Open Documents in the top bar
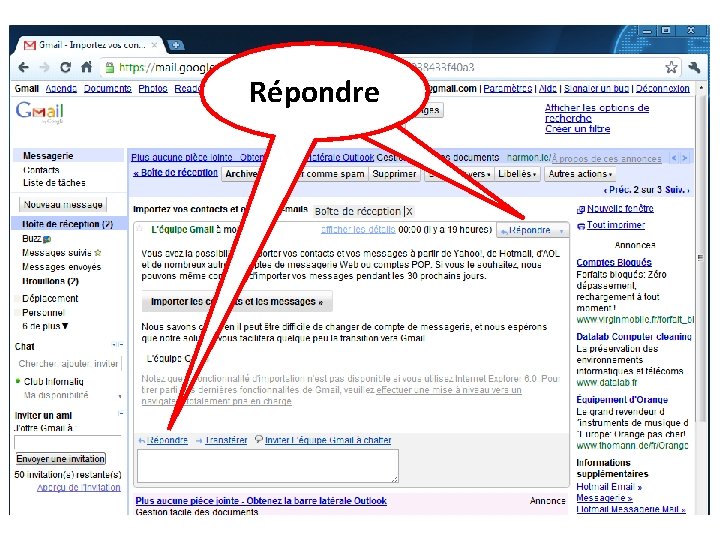The width and height of the screenshot is (720, 540). coord(107,89)
